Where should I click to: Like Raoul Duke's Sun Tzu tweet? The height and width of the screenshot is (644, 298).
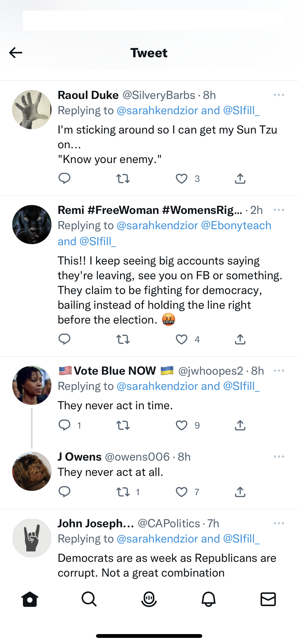tap(182, 179)
